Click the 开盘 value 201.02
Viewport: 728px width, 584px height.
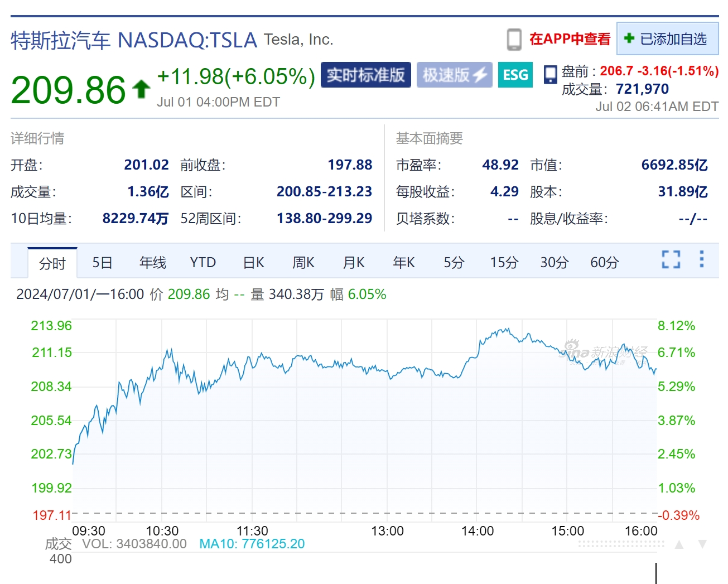[146, 165]
